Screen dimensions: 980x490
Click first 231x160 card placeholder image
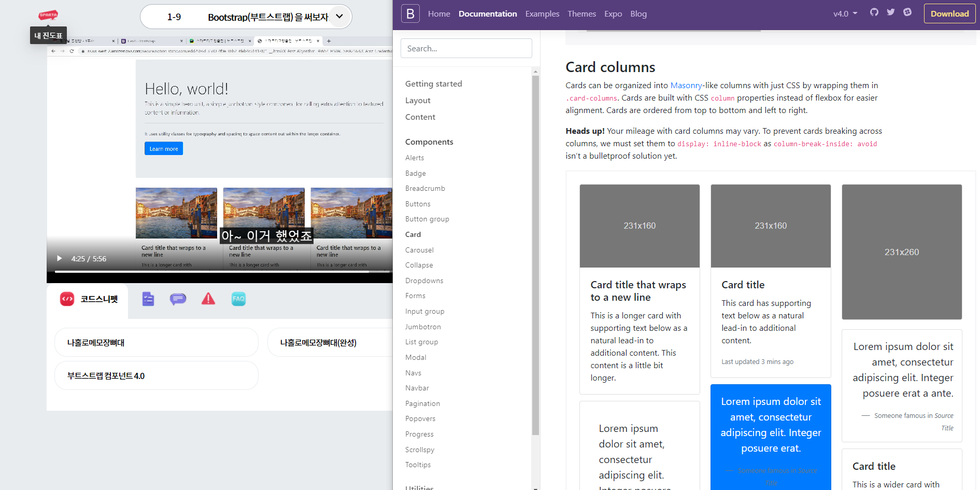coord(640,226)
